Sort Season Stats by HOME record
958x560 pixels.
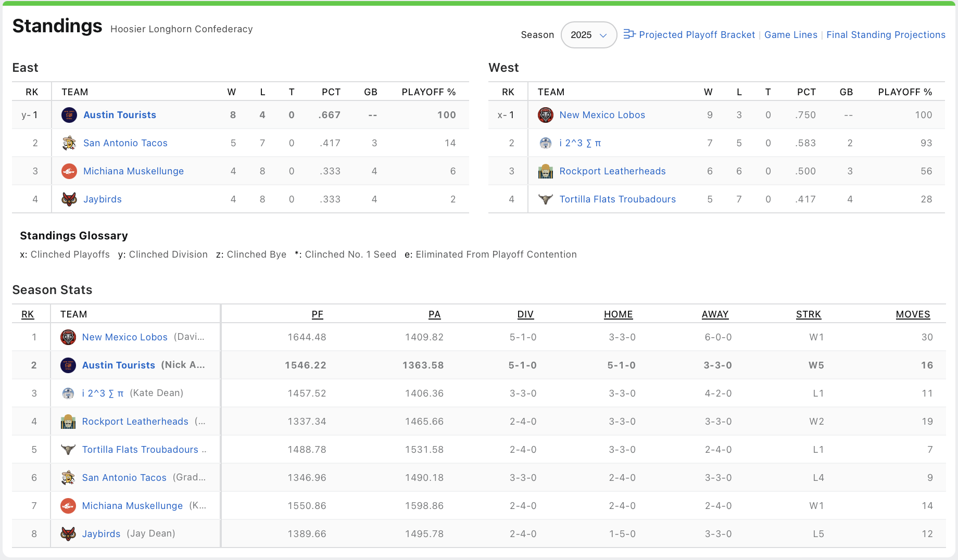click(x=618, y=314)
